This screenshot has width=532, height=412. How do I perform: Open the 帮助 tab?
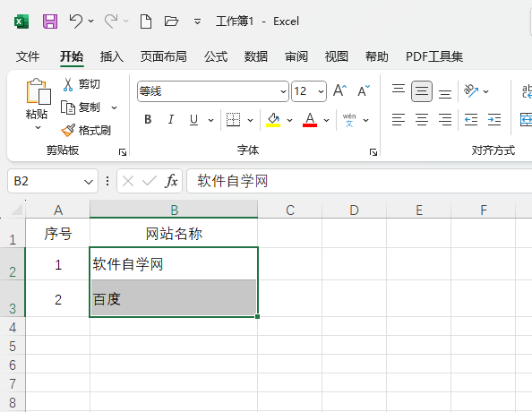pos(376,56)
